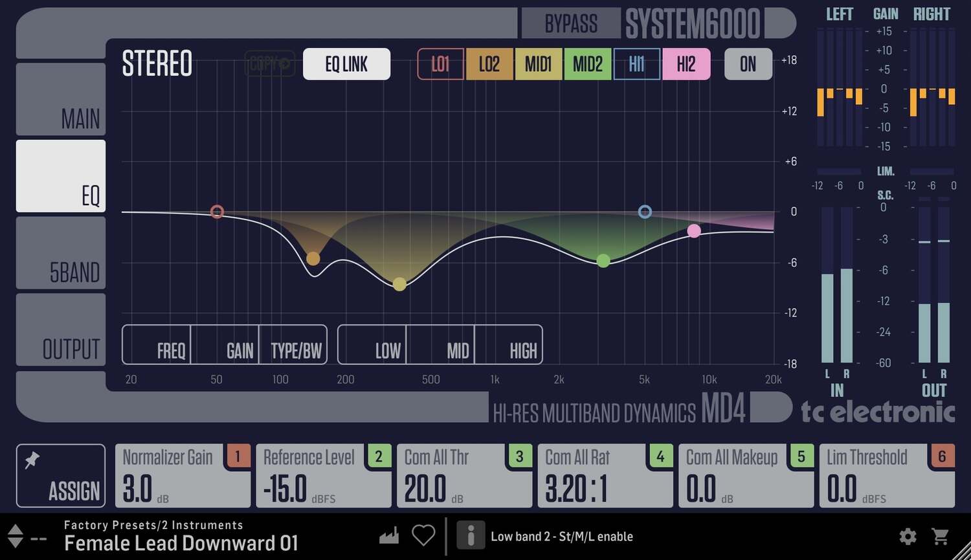Switch to the MID2 EQ band
Screen dimensions: 971x560
click(x=587, y=64)
